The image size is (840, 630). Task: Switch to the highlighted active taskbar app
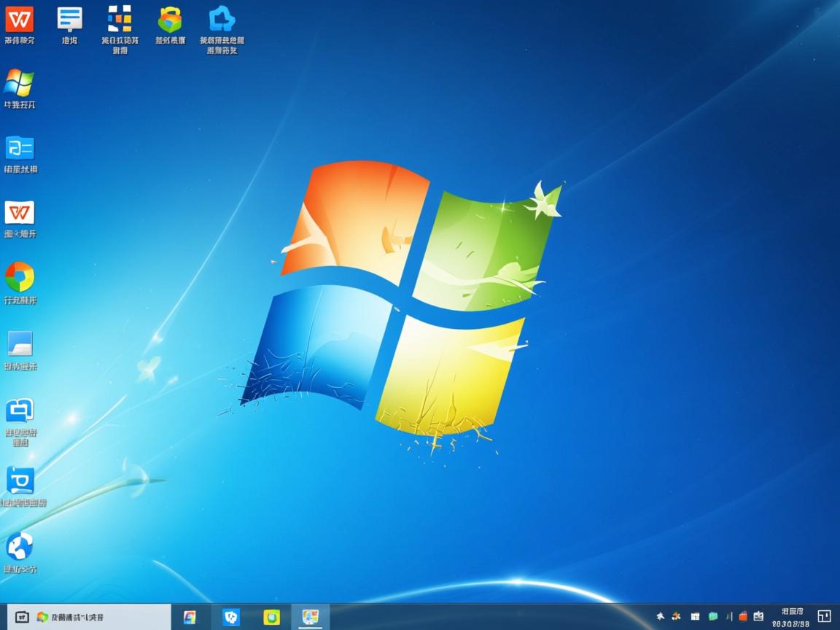pos(310,617)
